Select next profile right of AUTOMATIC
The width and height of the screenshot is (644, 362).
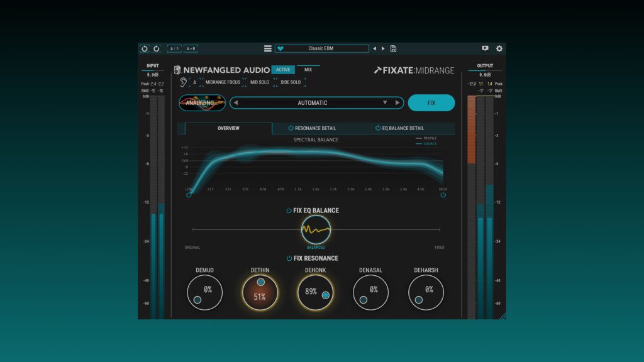[397, 102]
